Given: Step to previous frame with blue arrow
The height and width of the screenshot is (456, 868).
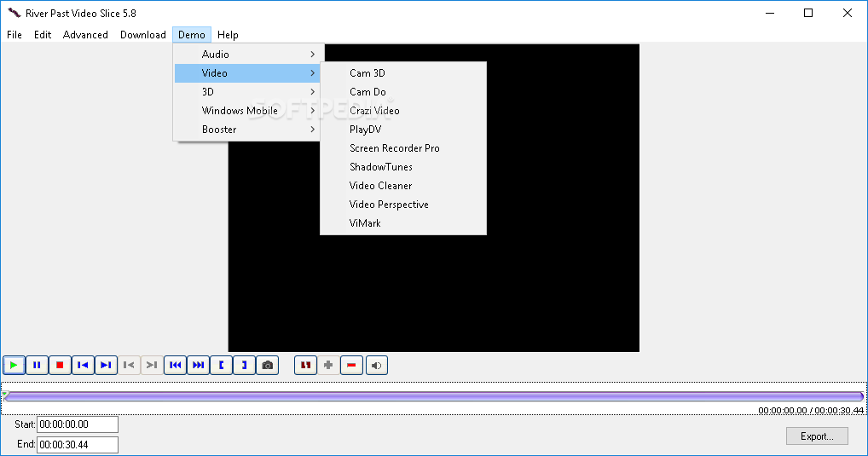Looking at the screenshot, I should tap(83, 366).
